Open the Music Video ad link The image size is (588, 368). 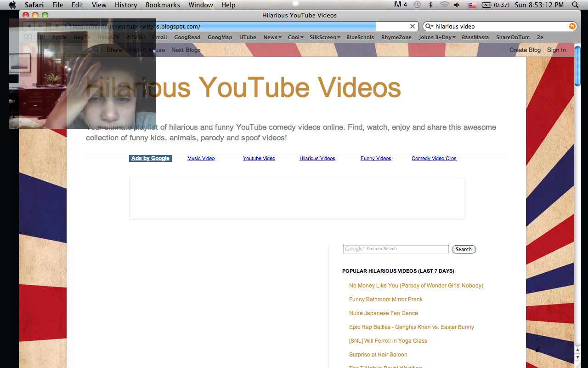tap(201, 158)
